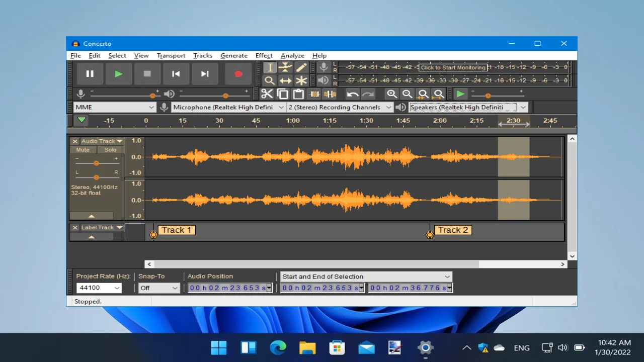
Task: Open the Snap-To Off dropdown
Action: tap(159, 288)
